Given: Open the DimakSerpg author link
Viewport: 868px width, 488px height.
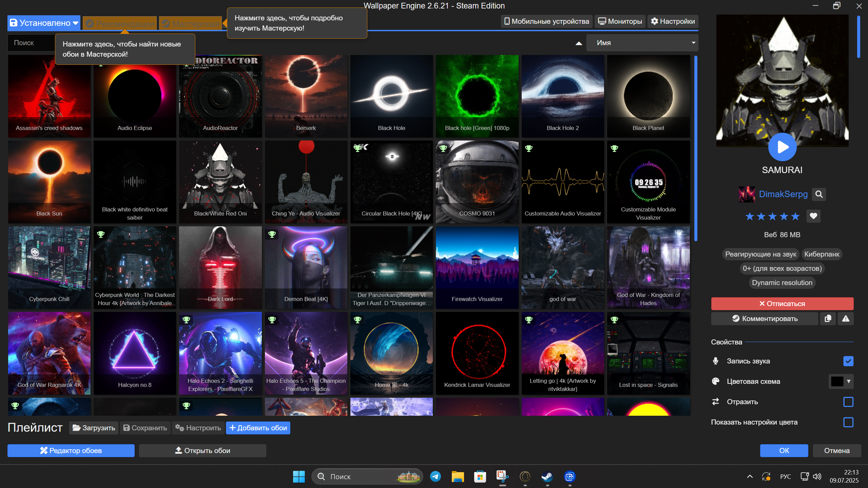Looking at the screenshot, I should 783,194.
